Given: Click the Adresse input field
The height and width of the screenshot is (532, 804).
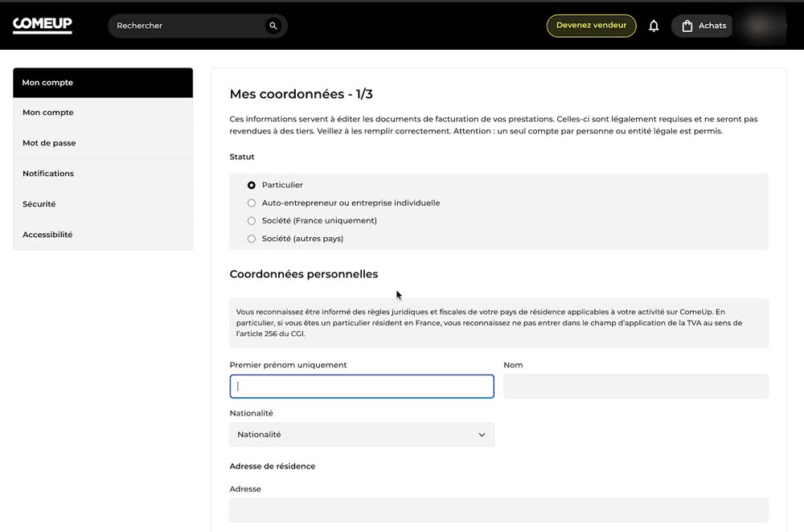Looking at the screenshot, I should (499, 510).
